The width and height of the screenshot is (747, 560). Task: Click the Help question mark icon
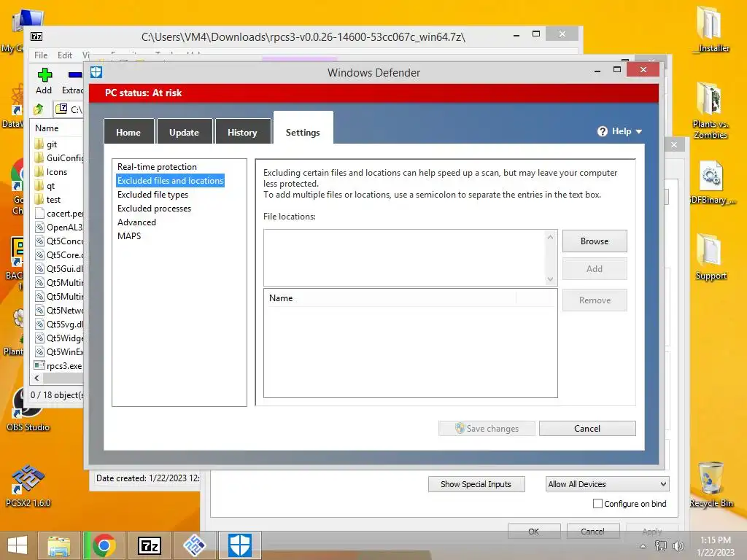(602, 131)
